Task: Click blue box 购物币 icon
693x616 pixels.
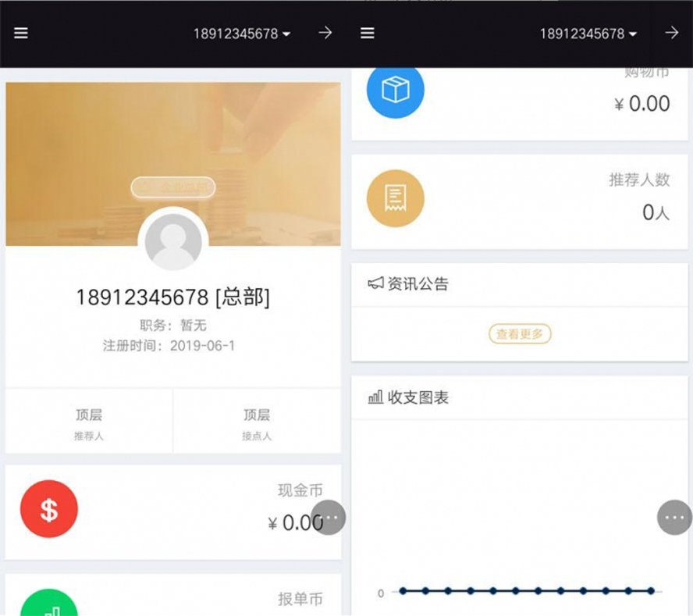Action: click(396, 91)
